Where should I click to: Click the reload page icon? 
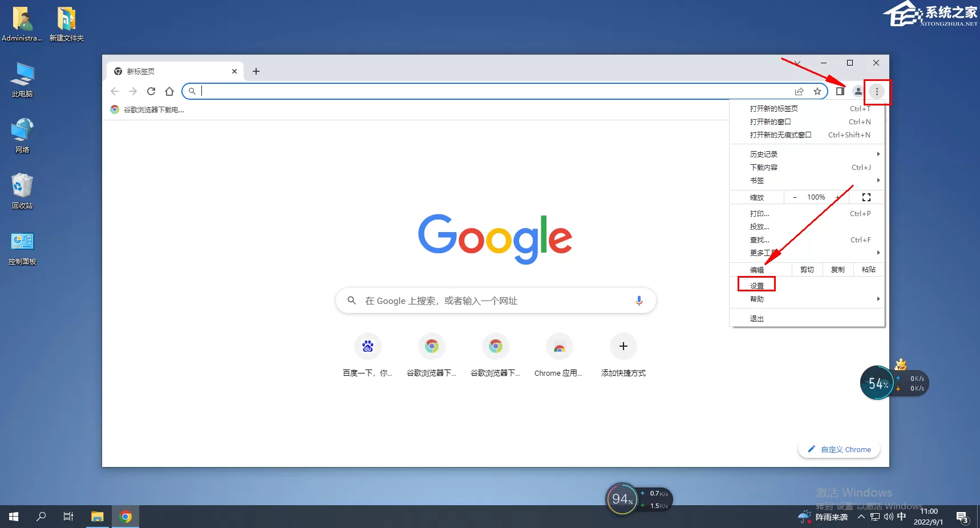coord(151,91)
